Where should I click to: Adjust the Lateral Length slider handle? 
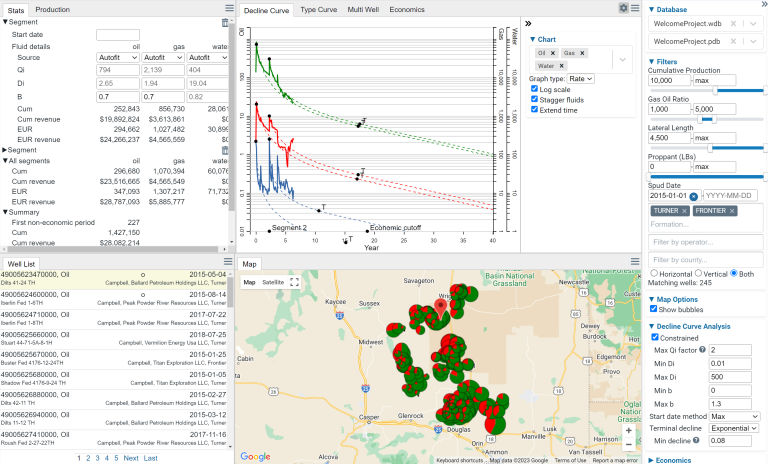click(710, 148)
